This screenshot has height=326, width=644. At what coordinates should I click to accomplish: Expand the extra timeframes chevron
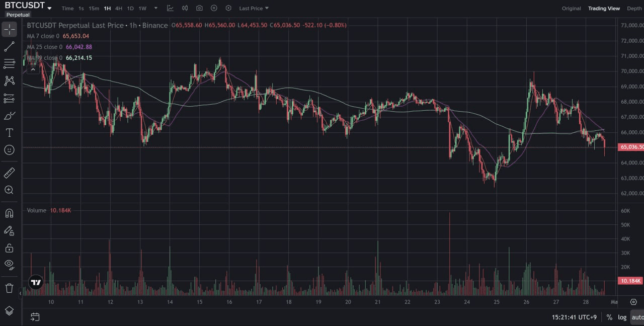(155, 8)
